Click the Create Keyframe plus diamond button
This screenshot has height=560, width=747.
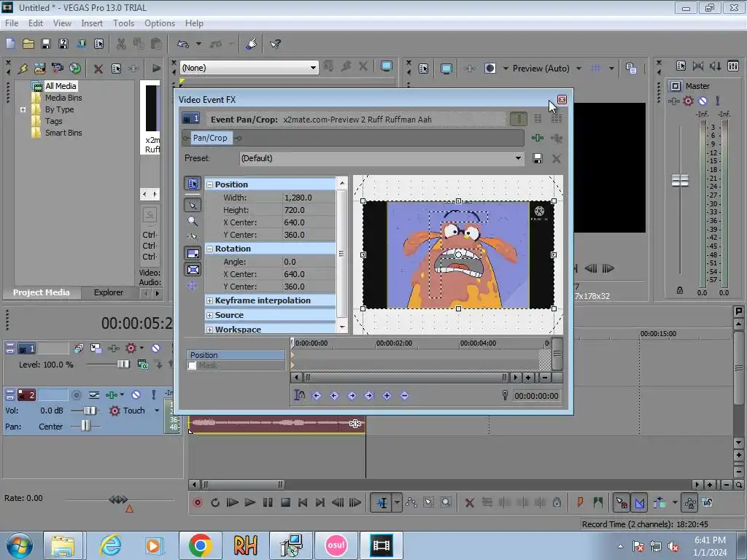[x=387, y=395]
